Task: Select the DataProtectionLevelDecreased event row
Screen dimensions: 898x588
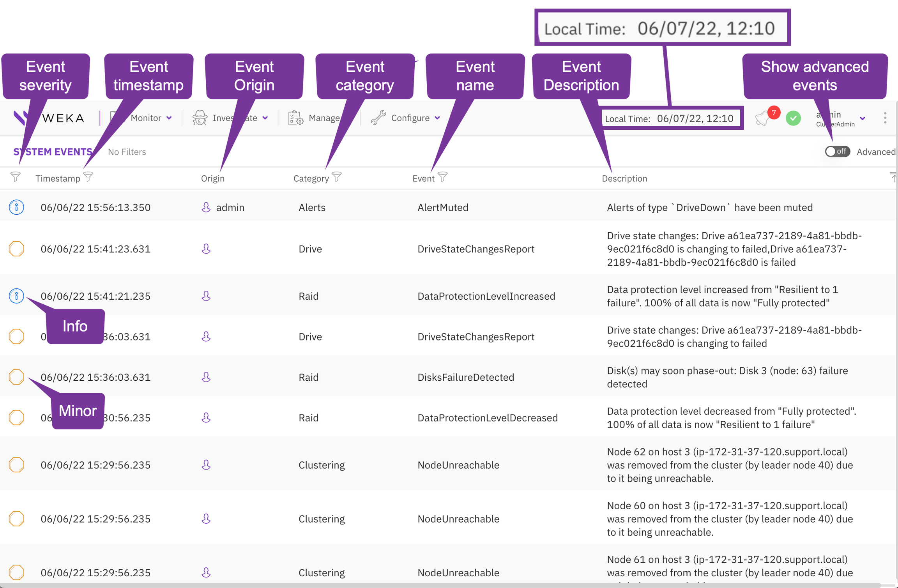Action: pyautogui.click(x=487, y=418)
